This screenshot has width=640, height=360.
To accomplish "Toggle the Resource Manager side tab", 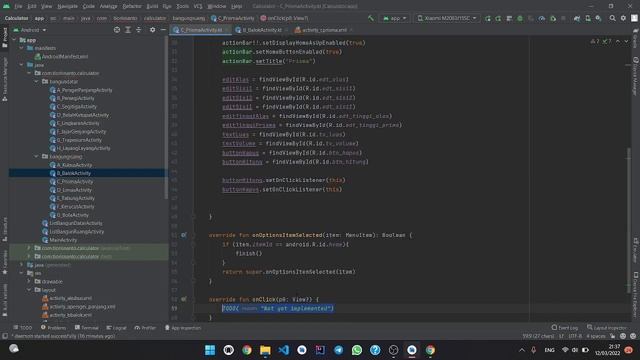I will coord(4,80).
